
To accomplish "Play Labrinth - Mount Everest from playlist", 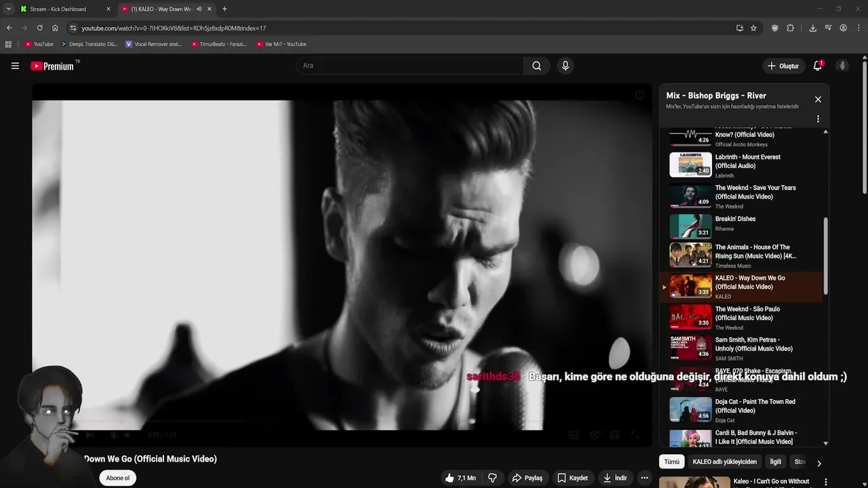I will [x=742, y=165].
